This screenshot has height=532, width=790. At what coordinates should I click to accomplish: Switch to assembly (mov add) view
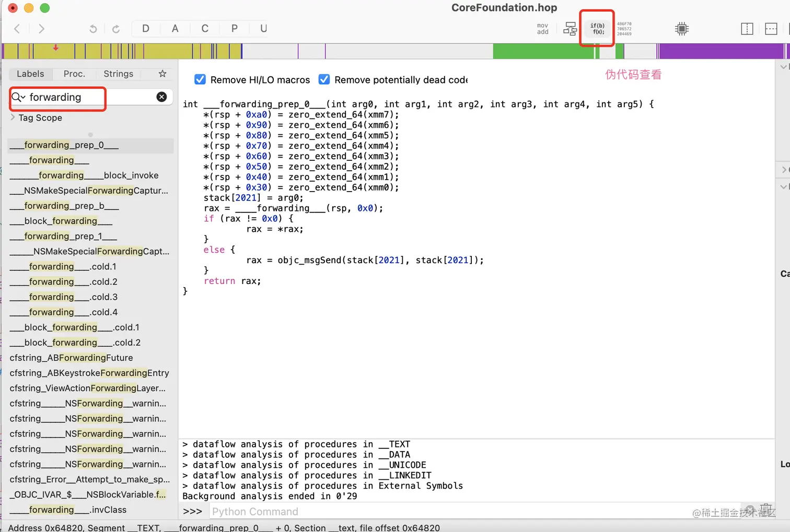pyautogui.click(x=543, y=29)
